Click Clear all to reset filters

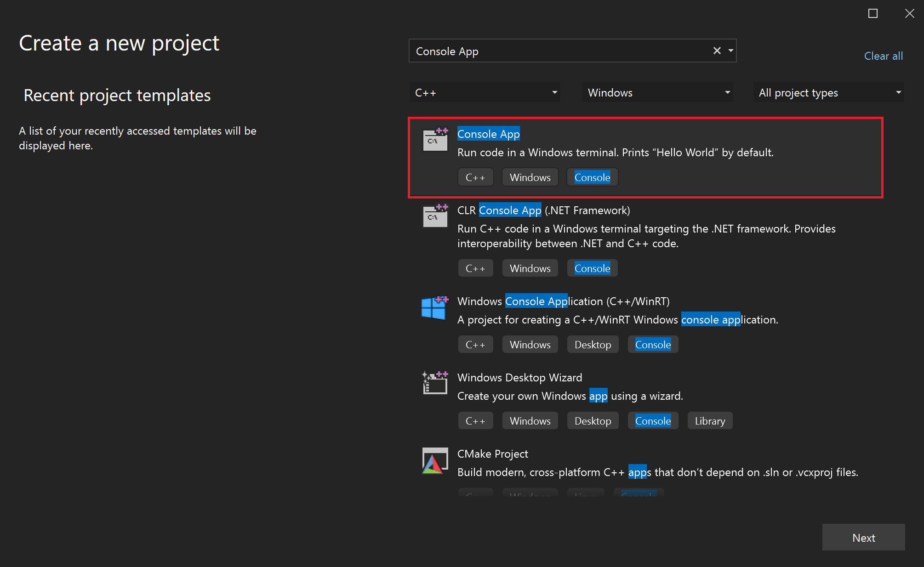[884, 55]
